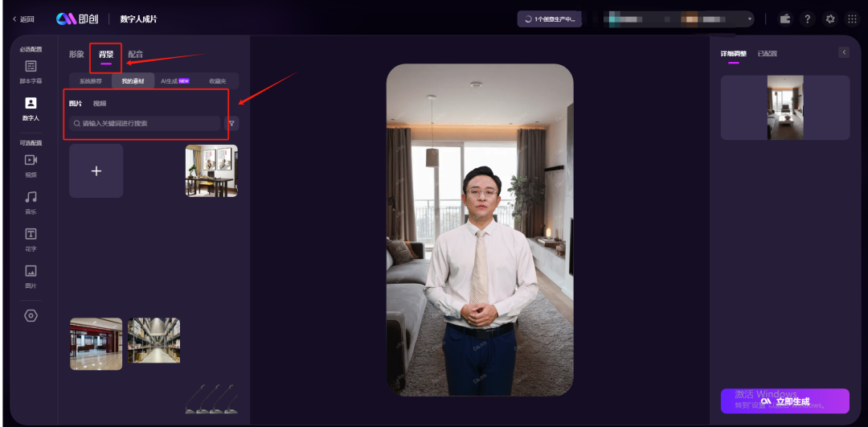Open the wallet icon in top bar
The height and width of the screenshot is (427, 868).
point(785,18)
